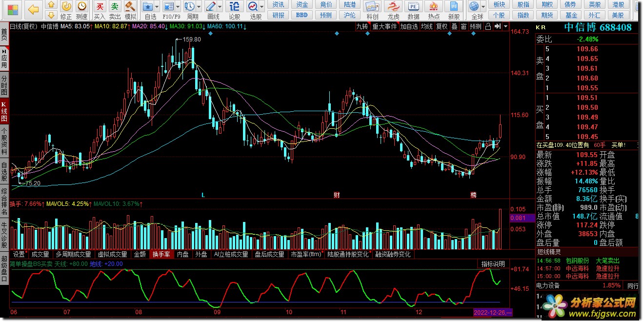Toggle 预测 forecast in chart header
Image resolution: width=644 pixels, height=322 pixels.
[476, 26]
